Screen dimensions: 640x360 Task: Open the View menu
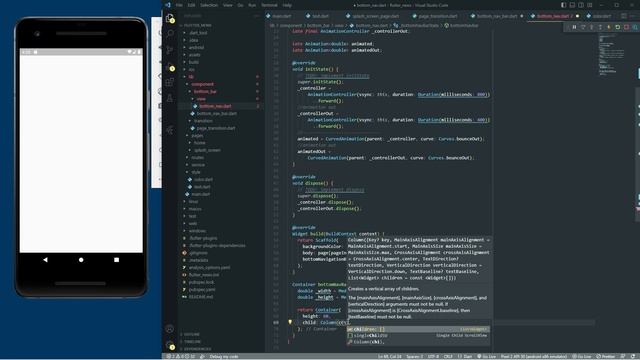(x=227, y=5)
